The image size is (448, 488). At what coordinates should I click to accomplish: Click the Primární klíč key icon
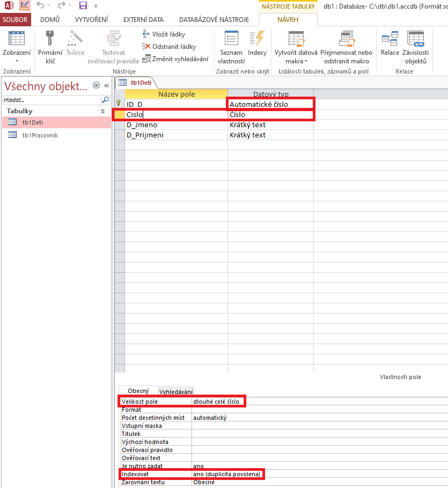(x=50, y=39)
